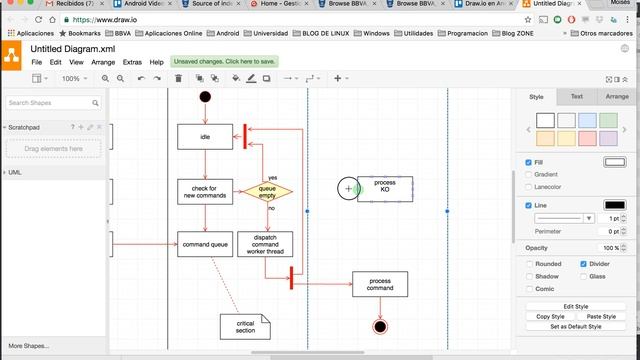Toggle the format panel icon

[x=617, y=80]
